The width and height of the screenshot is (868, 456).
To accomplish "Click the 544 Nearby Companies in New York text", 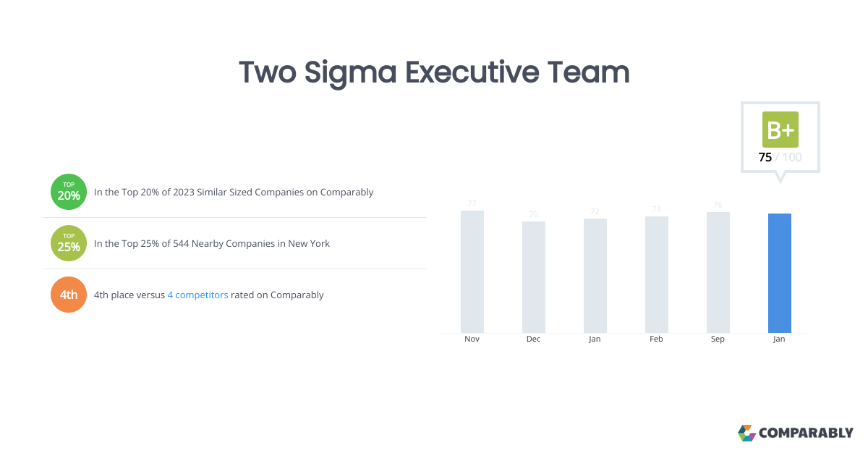I will [x=212, y=243].
